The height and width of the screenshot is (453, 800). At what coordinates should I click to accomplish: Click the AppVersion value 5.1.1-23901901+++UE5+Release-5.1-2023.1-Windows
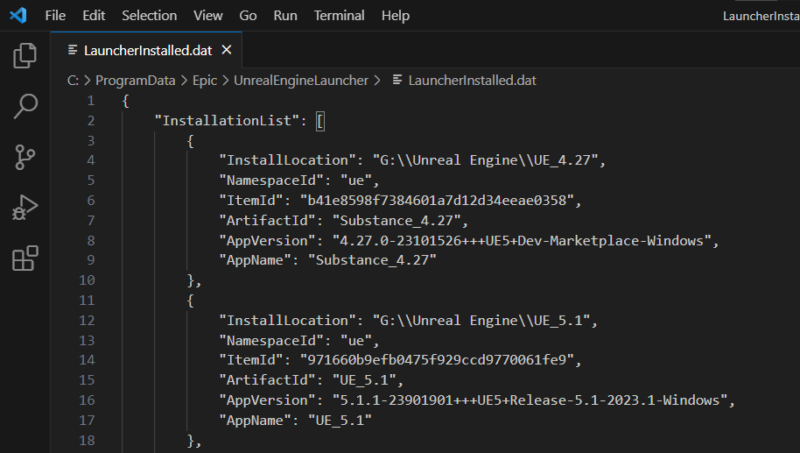(x=530, y=400)
